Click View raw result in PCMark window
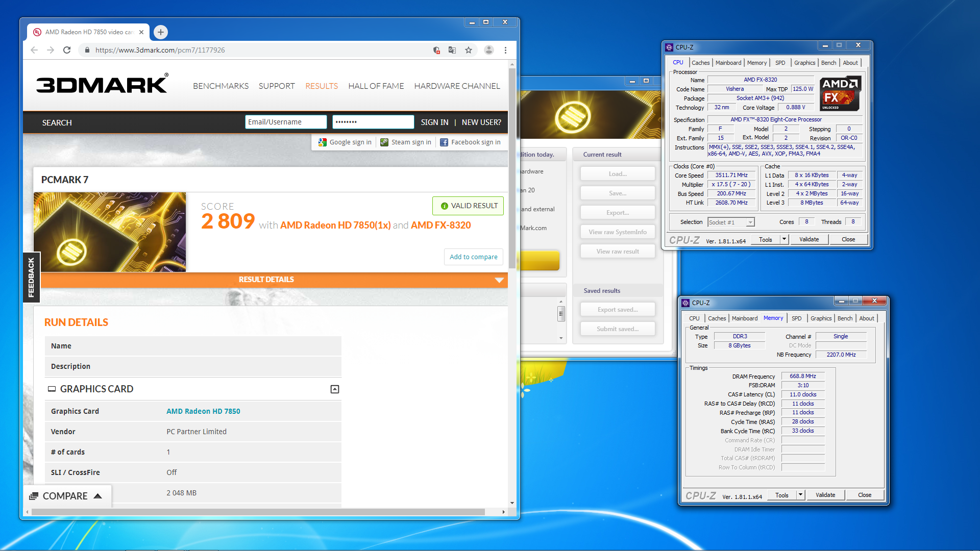 (x=618, y=252)
